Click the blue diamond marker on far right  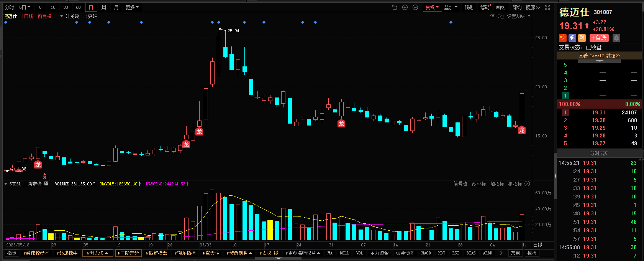[x=451, y=22]
